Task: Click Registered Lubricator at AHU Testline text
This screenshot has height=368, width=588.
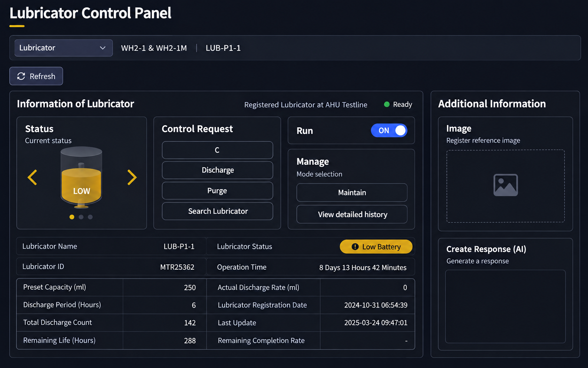Action: (x=305, y=105)
